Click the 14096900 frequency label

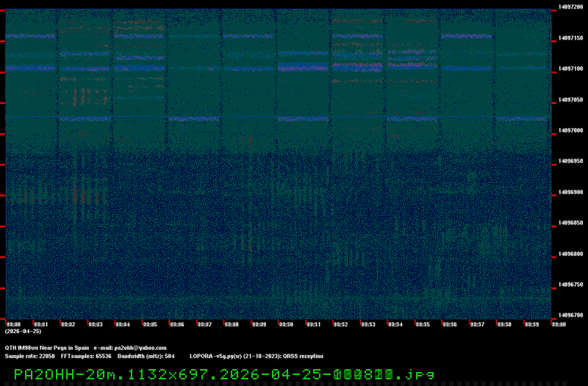[571, 192]
